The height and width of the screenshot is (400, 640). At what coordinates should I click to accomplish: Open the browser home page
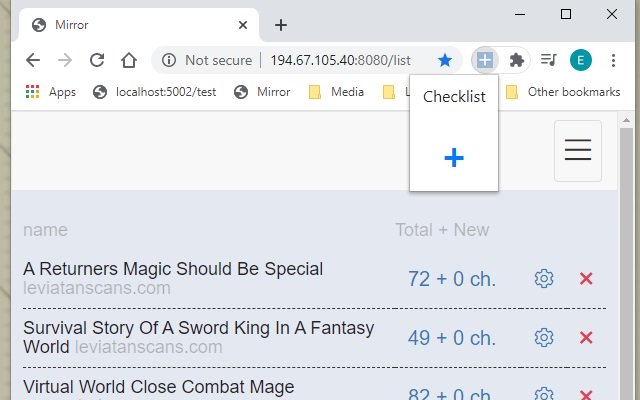[x=129, y=60]
